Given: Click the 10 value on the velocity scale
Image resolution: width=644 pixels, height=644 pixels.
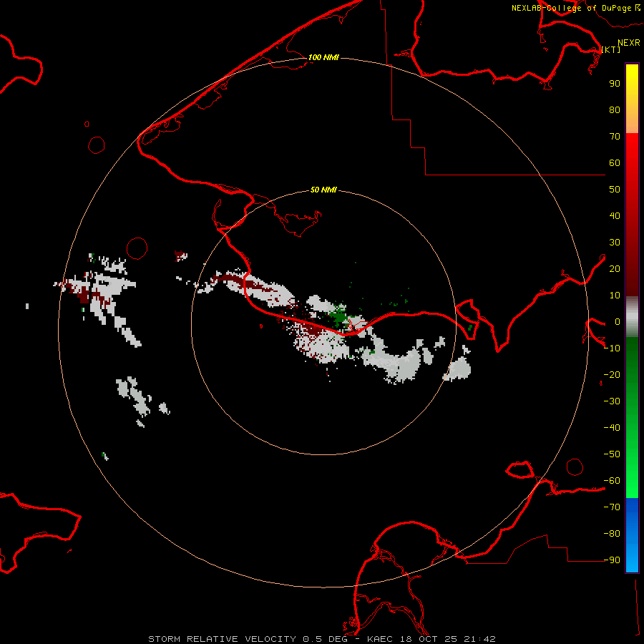Looking at the screenshot, I should tap(615, 296).
